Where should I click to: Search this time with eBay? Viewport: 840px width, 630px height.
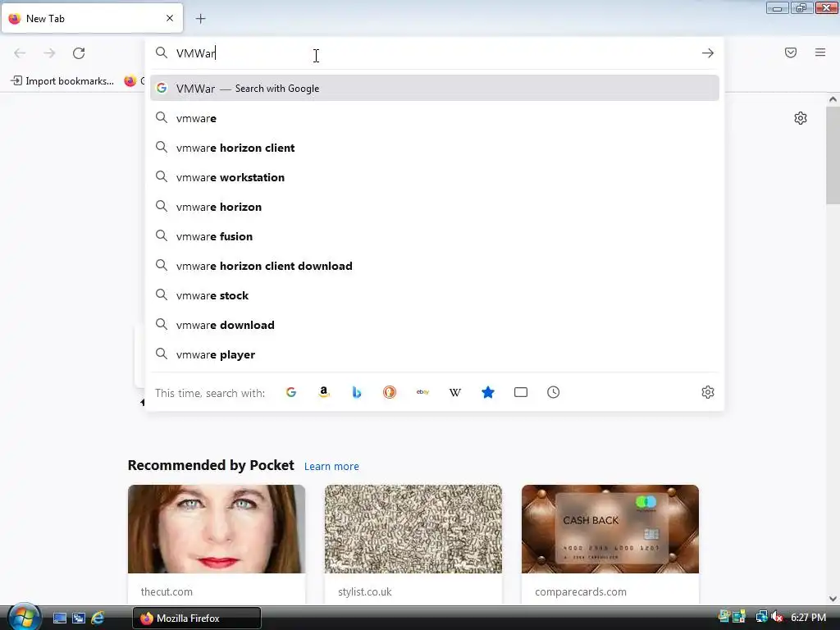click(x=422, y=392)
